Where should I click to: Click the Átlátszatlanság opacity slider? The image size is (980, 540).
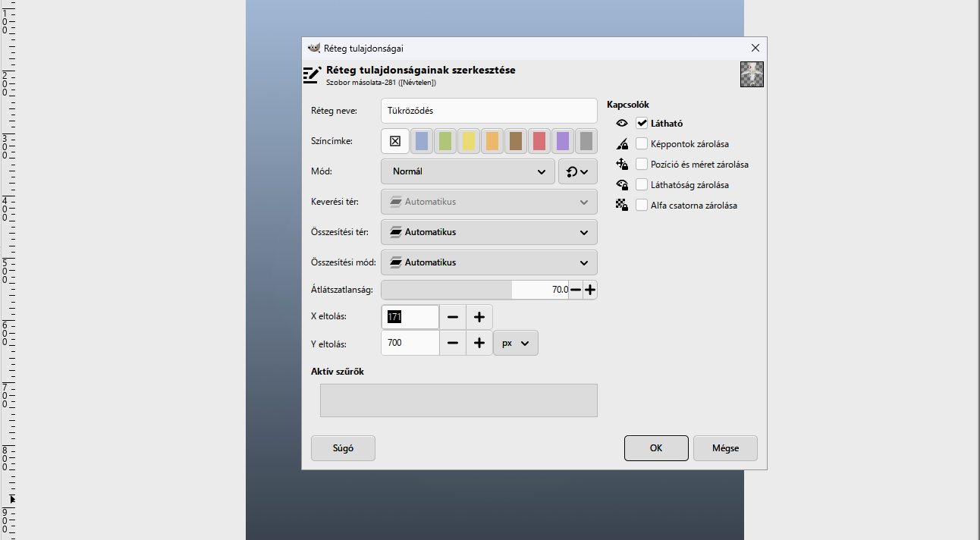tap(475, 290)
